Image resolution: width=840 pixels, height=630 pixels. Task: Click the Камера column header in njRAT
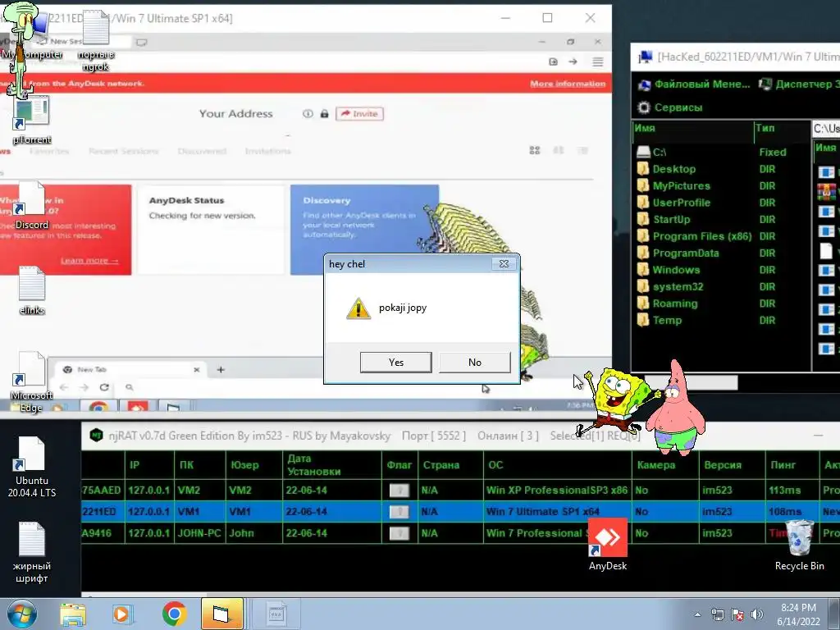click(664, 465)
